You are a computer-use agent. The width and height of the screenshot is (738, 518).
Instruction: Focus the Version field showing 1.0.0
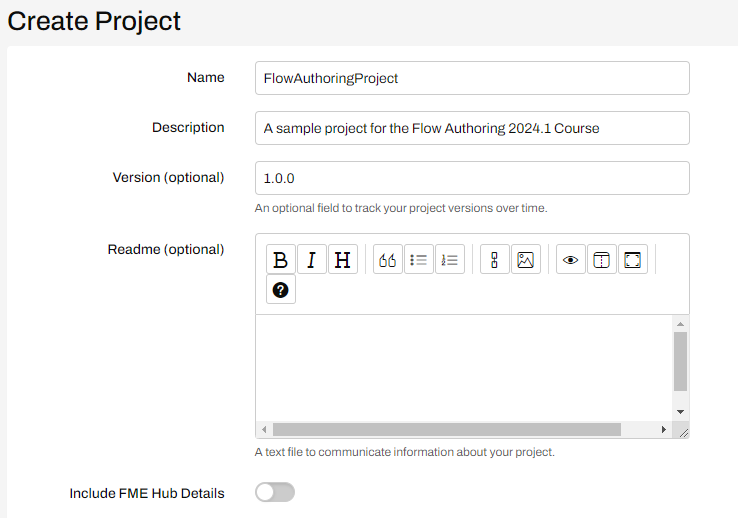pos(472,178)
